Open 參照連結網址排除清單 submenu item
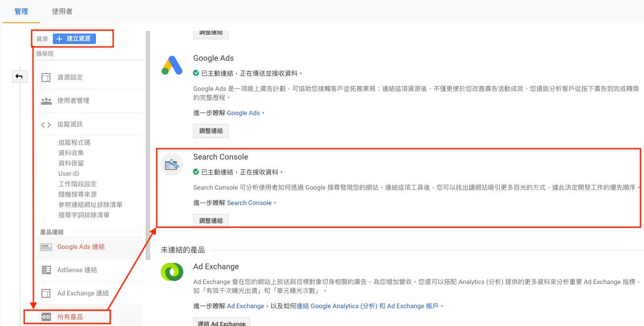 coord(90,204)
